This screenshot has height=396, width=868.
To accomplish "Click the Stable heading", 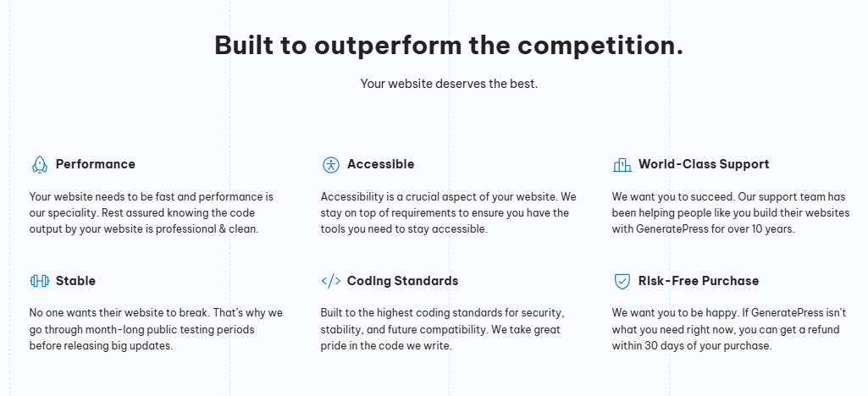I will pyautogui.click(x=75, y=281).
